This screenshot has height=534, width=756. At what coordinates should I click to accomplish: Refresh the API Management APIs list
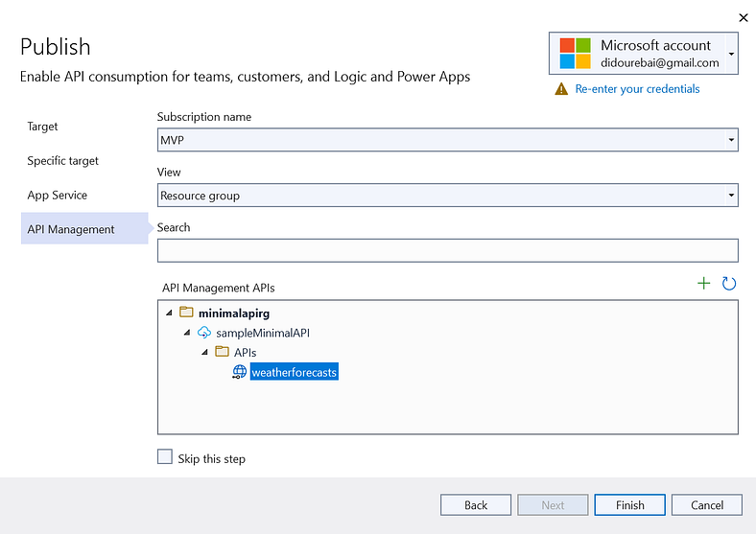pos(728,284)
